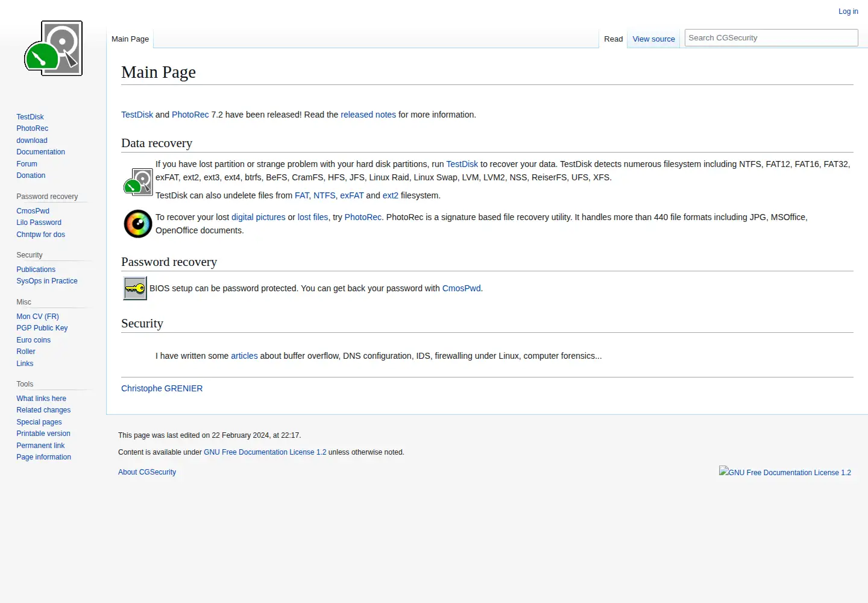Screen dimensions: 868x603
Task: Open the Lilo Password link
Action: (39, 223)
